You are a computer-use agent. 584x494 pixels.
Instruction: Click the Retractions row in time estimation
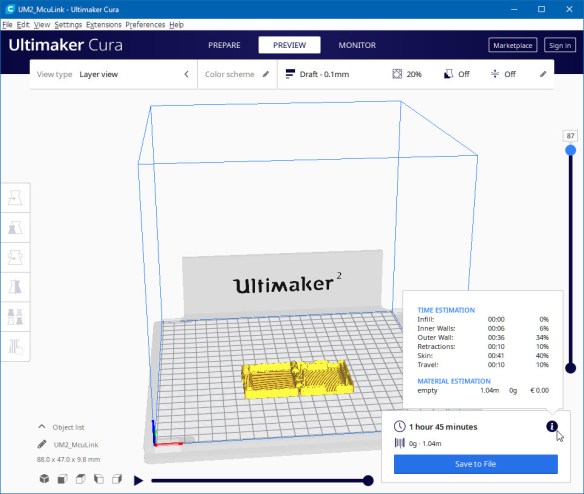[x=483, y=346]
